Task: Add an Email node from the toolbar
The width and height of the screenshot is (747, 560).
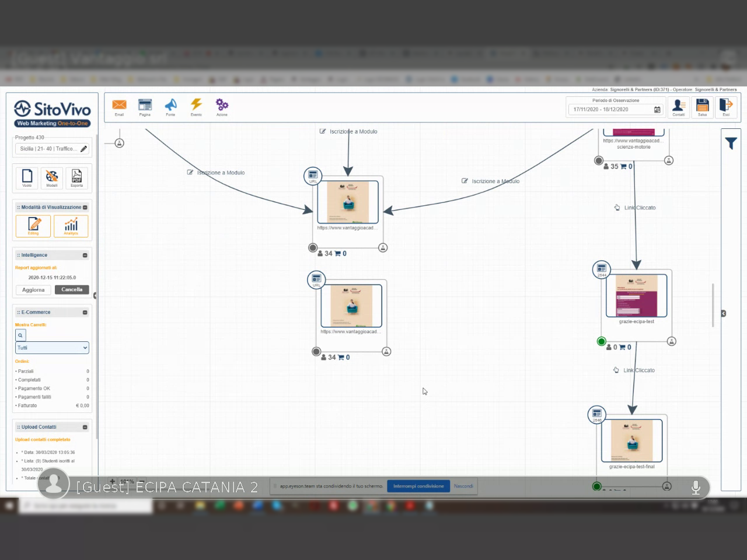Action: tap(119, 106)
